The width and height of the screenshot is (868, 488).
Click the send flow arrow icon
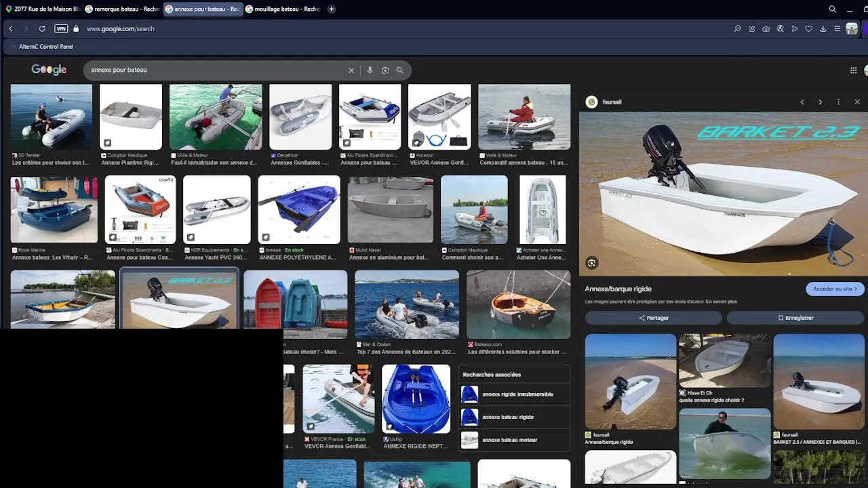pyautogui.click(x=794, y=28)
